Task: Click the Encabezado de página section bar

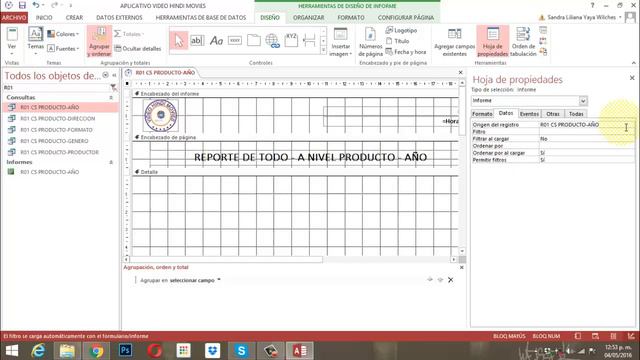Action: click(296, 138)
